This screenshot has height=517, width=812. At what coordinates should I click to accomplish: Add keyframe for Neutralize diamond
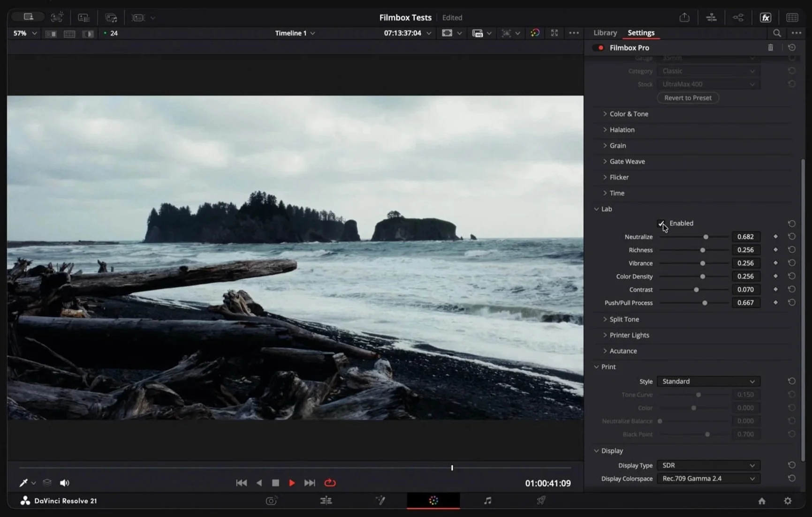(775, 237)
